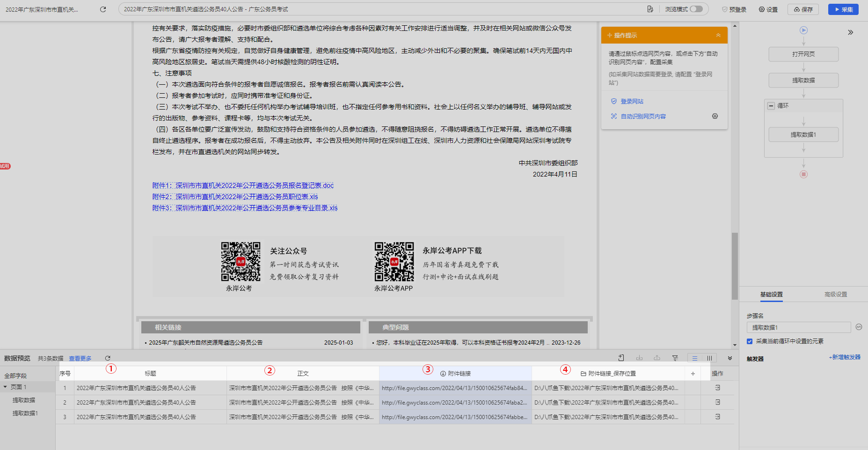
Task: Open the page edit icon in the address bar
Action: [x=650, y=9]
